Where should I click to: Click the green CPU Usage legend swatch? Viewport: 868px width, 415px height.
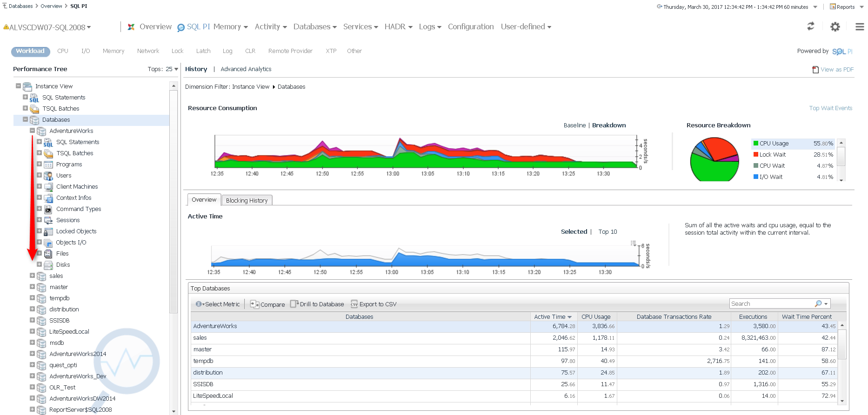coord(756,144)
